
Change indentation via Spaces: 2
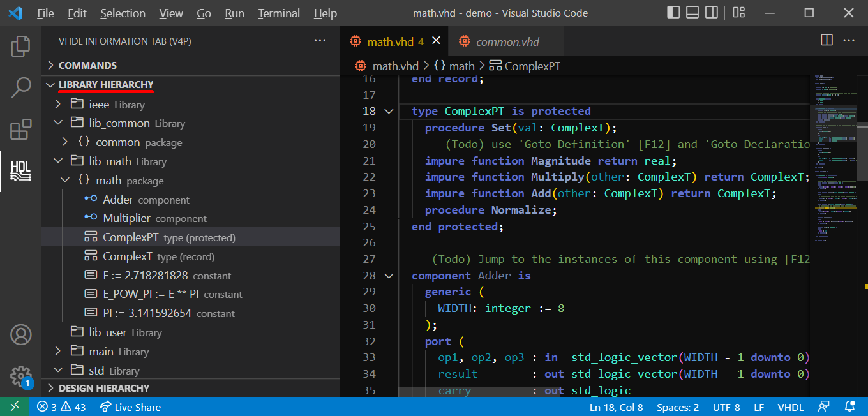point(678,407)
